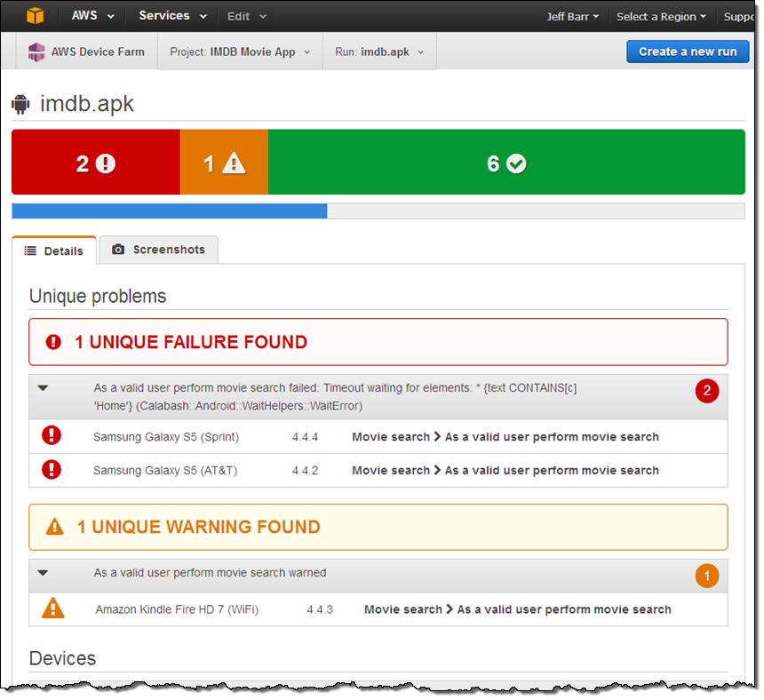
Task: Click the red badge showing 2 failures
Action: pyautogui.click(x=707, y=390)
